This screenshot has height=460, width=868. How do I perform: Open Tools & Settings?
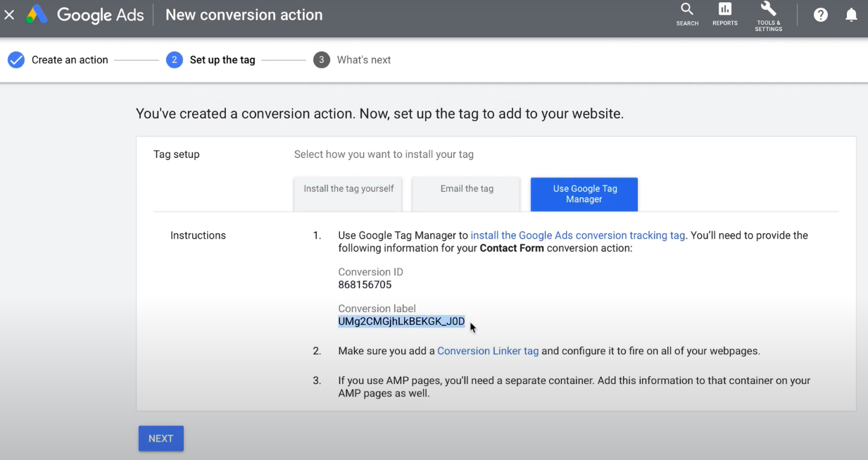[x=768, y=14]
